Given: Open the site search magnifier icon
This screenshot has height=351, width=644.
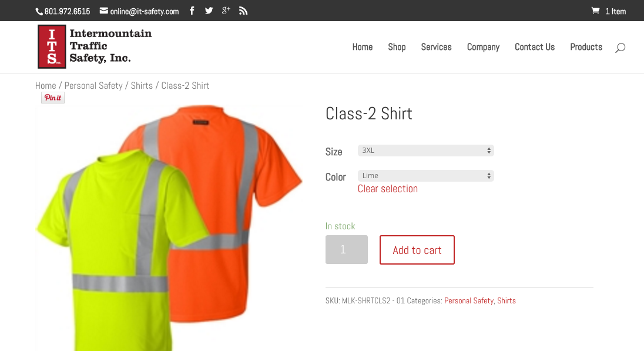Looking at the screenshot, I should (x=620, y=48).
